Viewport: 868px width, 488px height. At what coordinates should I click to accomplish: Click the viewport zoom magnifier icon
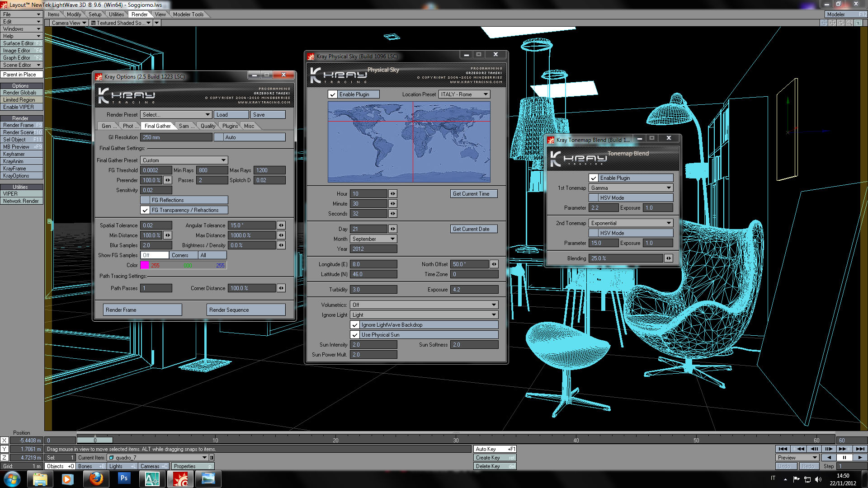(849, 23)
